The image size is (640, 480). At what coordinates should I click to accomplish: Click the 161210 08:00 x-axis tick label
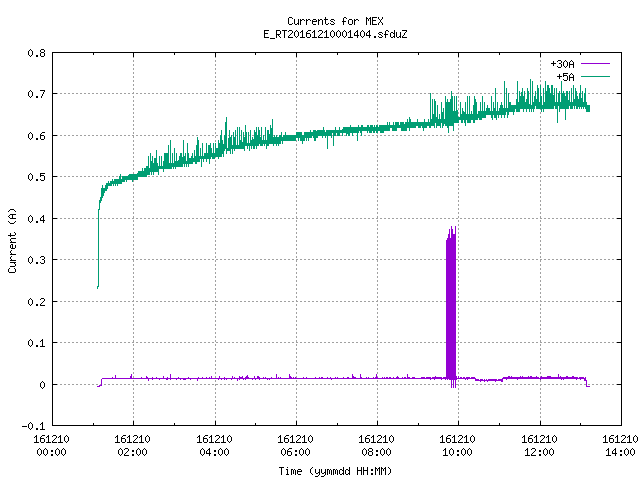(x=376, y=446)
